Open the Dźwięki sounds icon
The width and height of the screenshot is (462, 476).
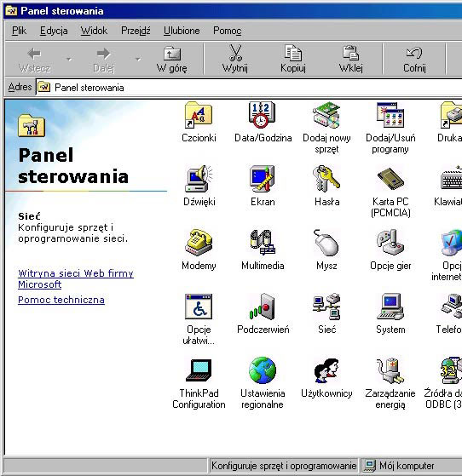(x=199, y=179)
